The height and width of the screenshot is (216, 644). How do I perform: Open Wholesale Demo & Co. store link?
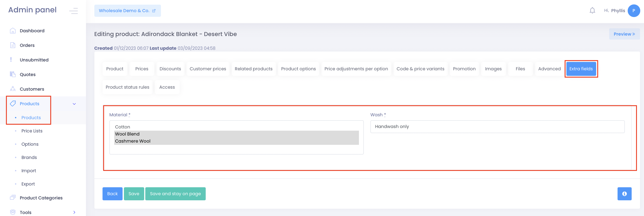[x=127, y=11]
